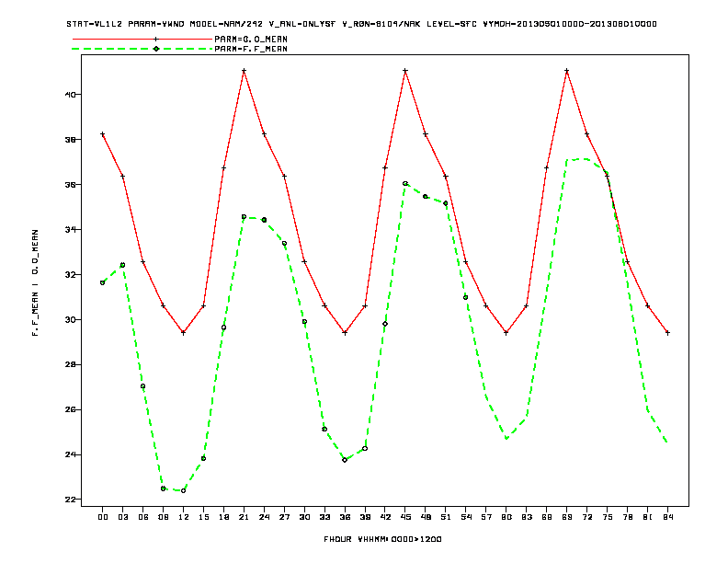728x563 pixels.
Task: Click the x-axis tick label 15
Action: [x=203, y=517]
